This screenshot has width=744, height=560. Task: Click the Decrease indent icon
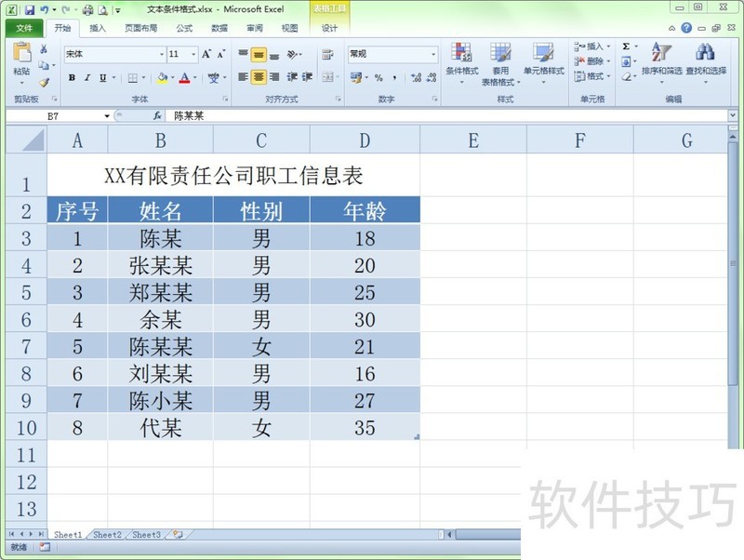tap(292, 77)
